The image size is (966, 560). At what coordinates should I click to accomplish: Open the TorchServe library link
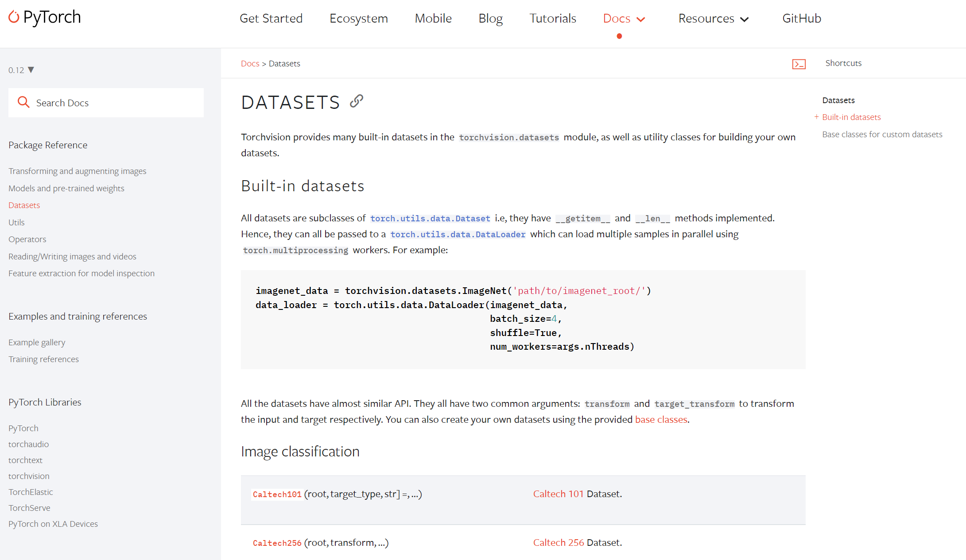(30, 508)
